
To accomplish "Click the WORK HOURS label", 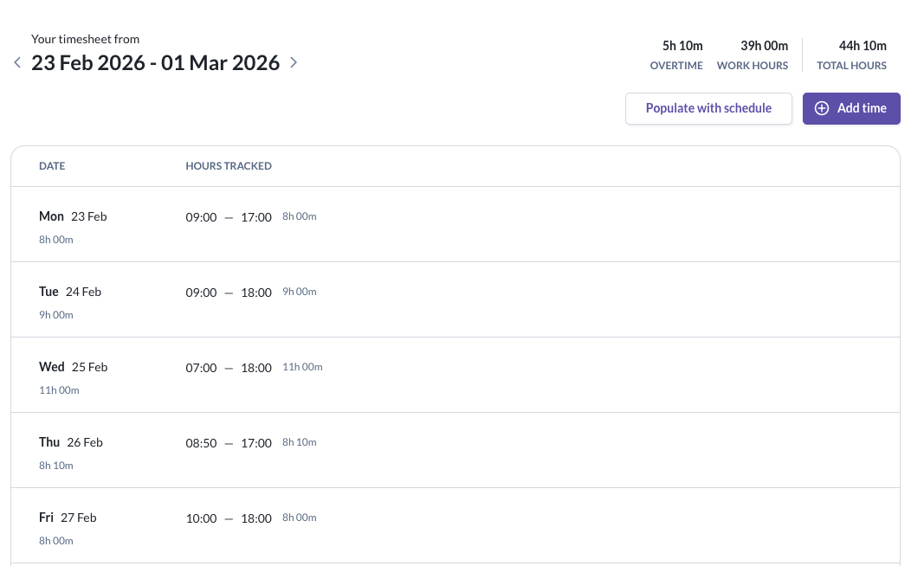I will [x=753, y=66].
